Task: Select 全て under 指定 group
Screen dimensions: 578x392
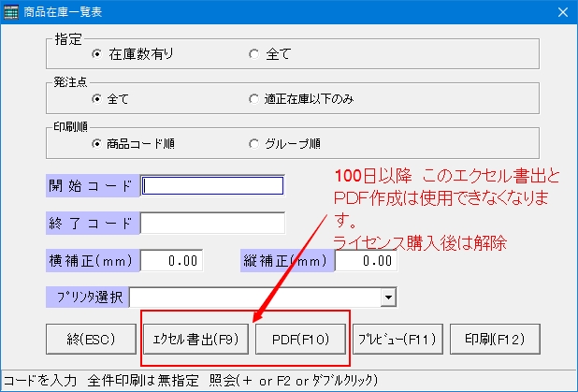Action: [x=253, y=54]
